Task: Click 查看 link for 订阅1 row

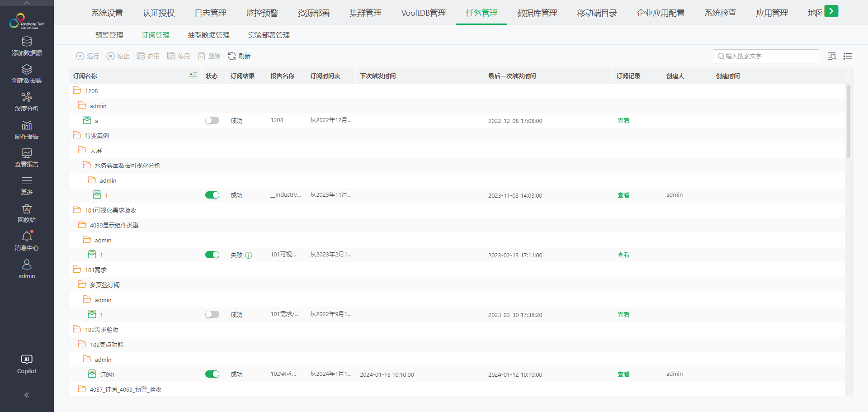Action: 623,374
